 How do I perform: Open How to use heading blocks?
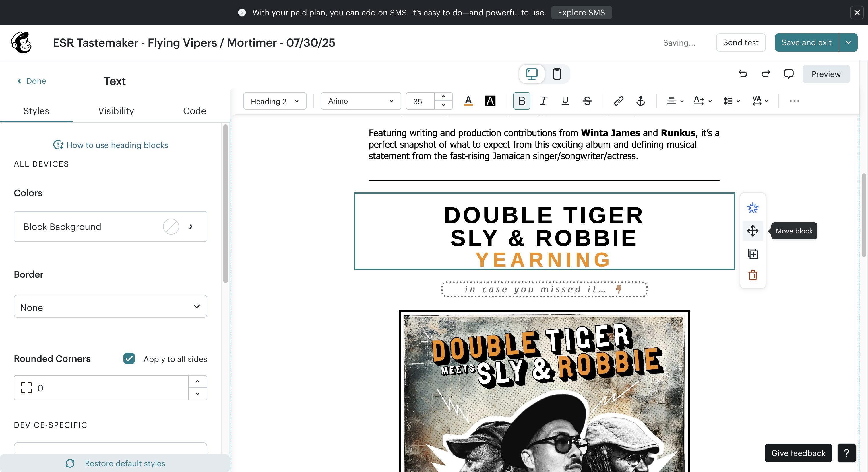point(111,145)
